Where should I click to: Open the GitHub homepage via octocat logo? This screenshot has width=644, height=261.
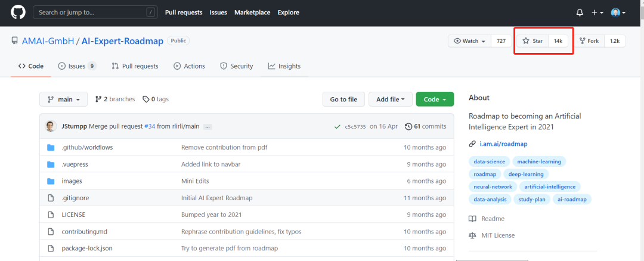point(18,13)
